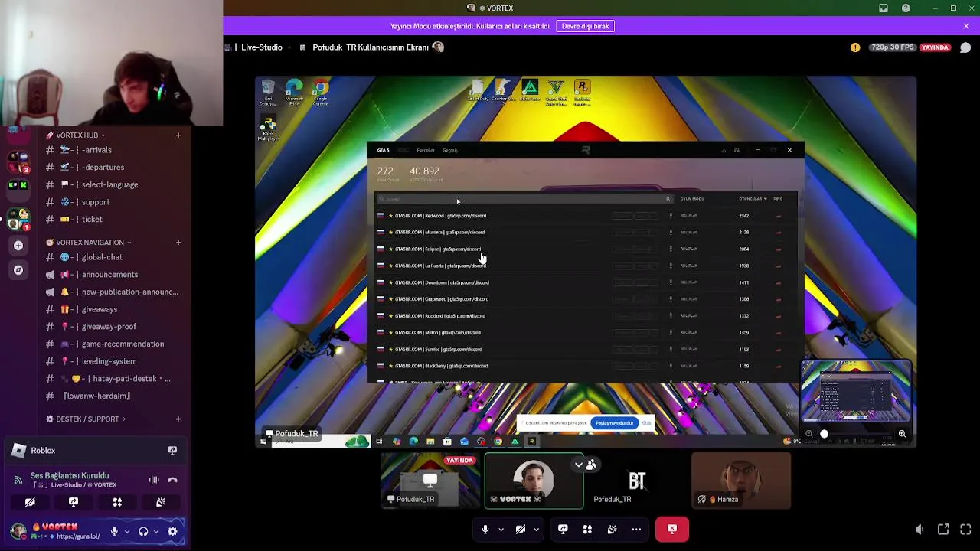Collapse the VORTEX NAVIGATION category

click(89, 243)
